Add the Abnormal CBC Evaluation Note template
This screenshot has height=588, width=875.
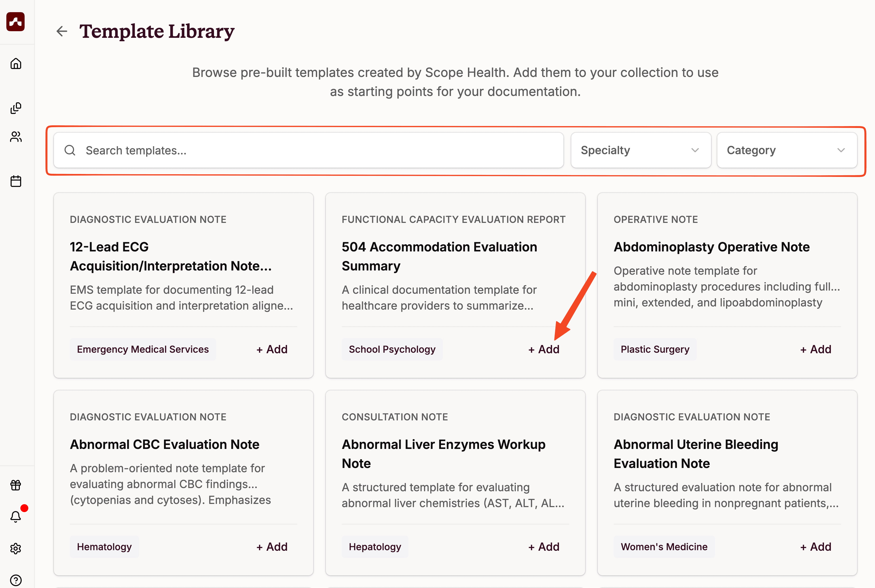(x=272, y=547)
